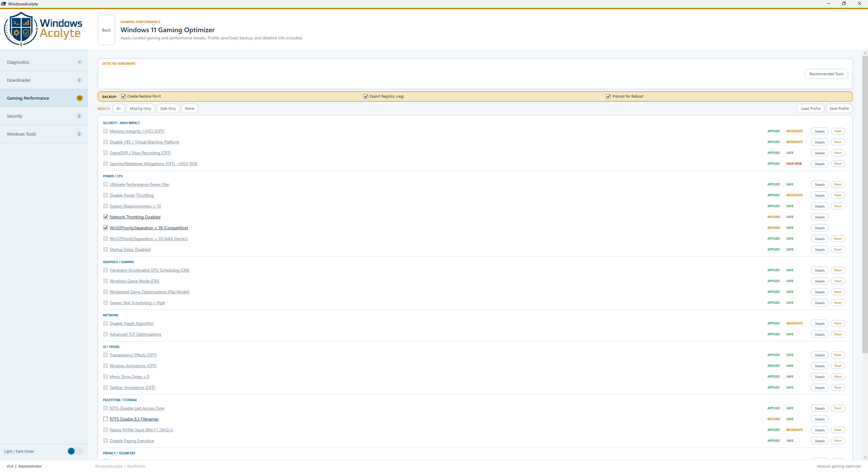This screenshot has width=868, height=472.
Task: Click the scrollbar up arrow
Action: tap(865, 53)
